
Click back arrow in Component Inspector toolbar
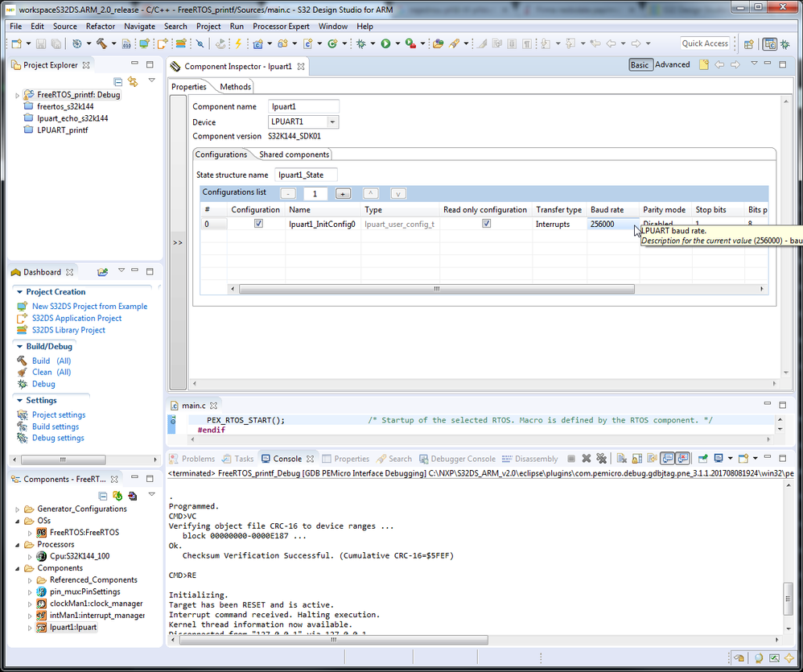pos(719,64)
